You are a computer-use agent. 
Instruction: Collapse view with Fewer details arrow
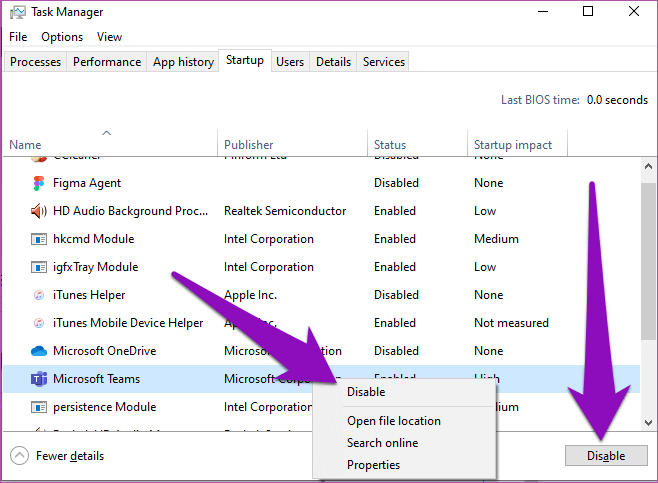(x=19, y=456)
